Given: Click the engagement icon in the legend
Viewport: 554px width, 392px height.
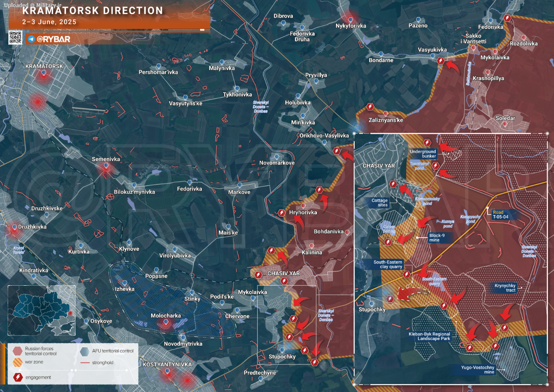Looking at the screenshot, I should tap(18, 377).
